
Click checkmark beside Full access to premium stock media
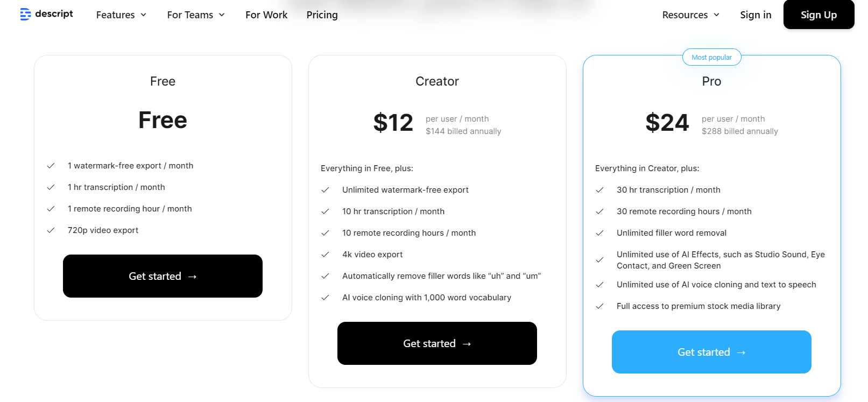click(599, 306)
